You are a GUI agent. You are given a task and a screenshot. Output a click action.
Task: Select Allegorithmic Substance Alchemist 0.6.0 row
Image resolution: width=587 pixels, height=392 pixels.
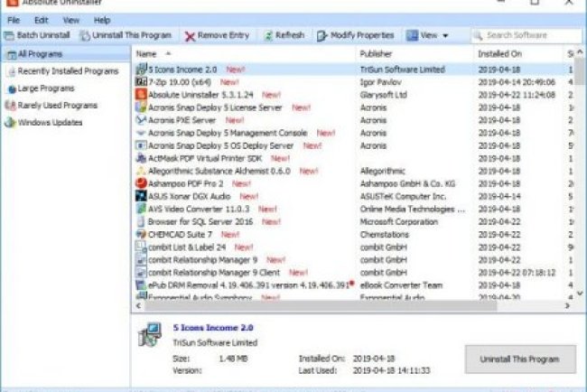(349, 171)
